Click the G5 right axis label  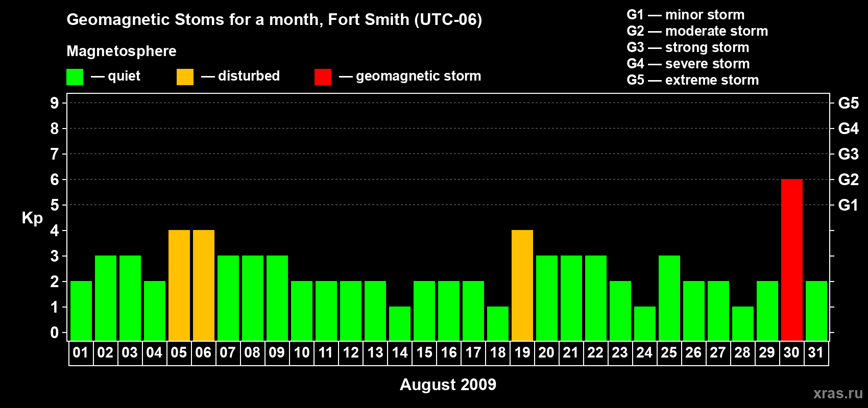click(848, 103)
